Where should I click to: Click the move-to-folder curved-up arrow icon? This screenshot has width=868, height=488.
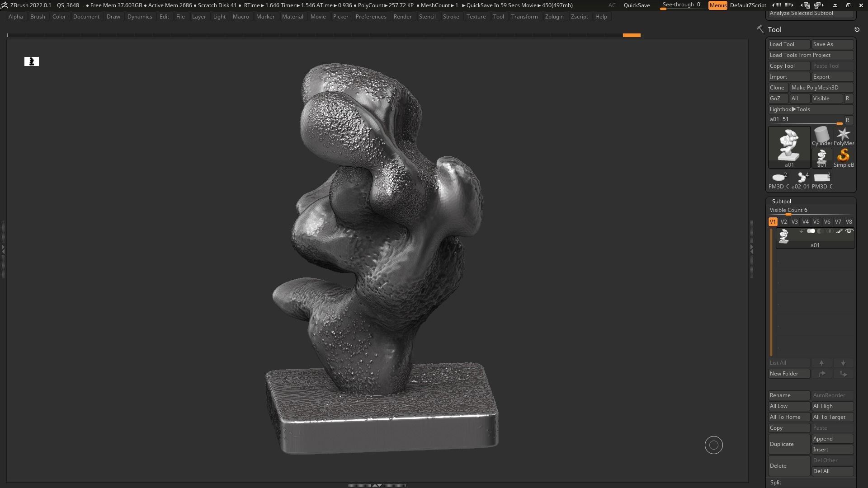pos(821,374)
